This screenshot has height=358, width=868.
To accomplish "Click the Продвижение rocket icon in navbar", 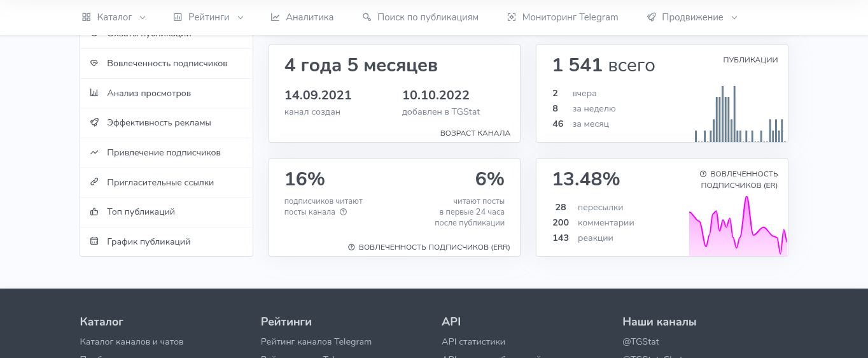I will point(651,17).
